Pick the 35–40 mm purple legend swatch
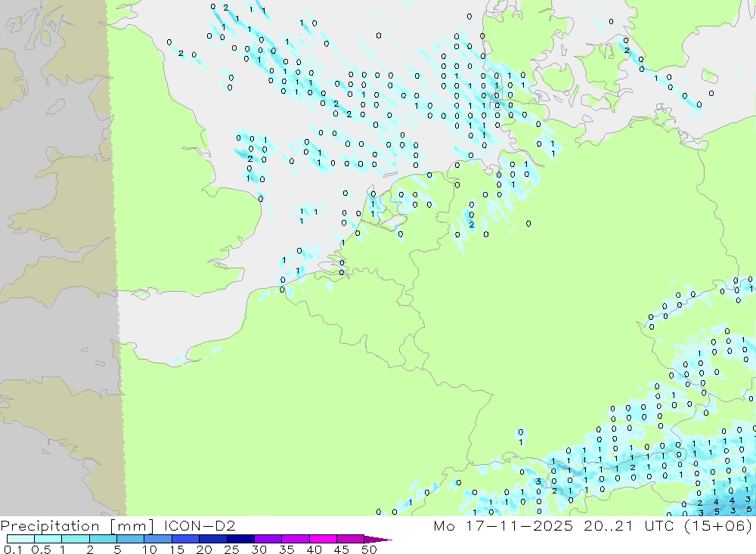This screenshot has width=756, height=554. click(x=295, y=539)
